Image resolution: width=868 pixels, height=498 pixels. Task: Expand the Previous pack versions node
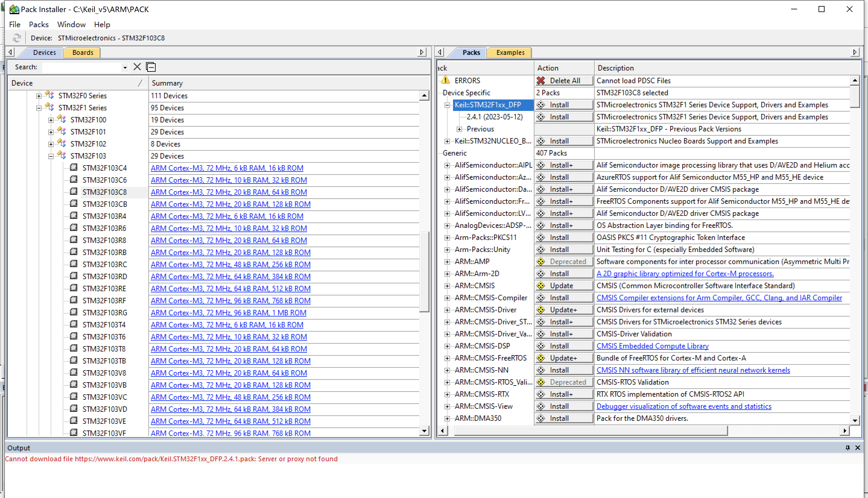click(x=459, y=129)
